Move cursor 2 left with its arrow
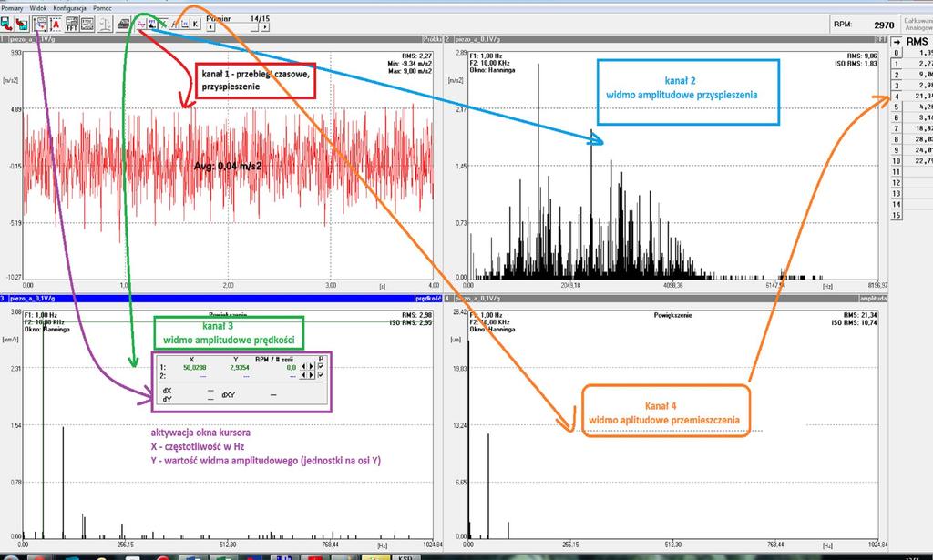Image resolution: width=933 pixels, height=560 pixels. [303, 375]
